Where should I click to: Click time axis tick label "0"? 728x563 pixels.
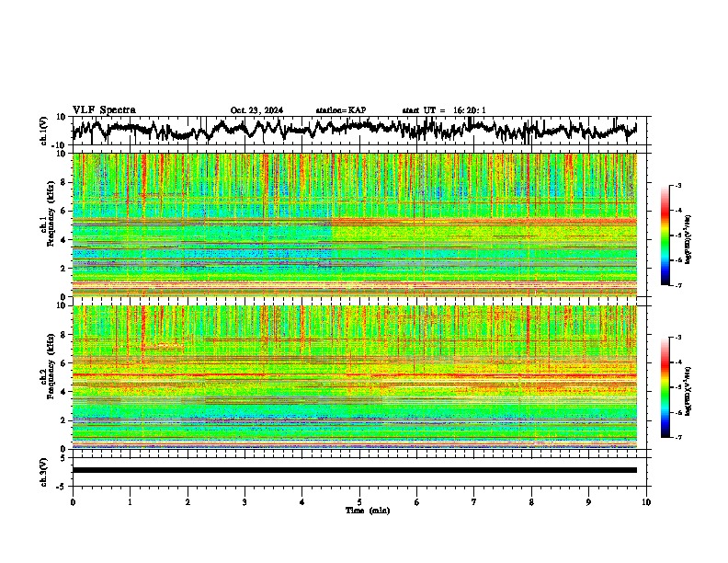[x=73, y=502]
